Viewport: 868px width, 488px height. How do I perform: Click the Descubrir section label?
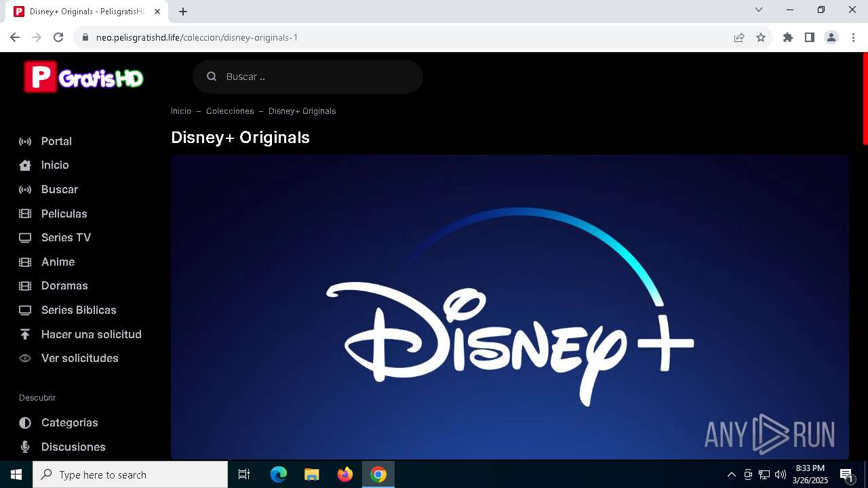[x=37, y=398]
